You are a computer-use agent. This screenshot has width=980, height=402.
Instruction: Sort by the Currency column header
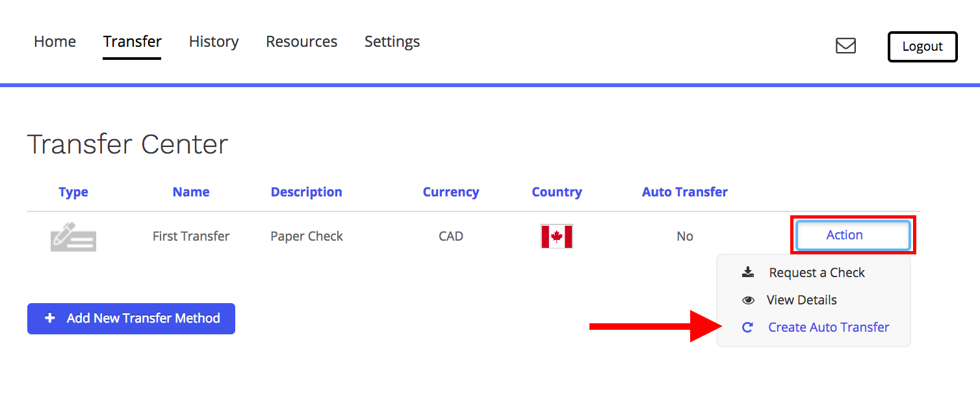click(x=451, y=192)
